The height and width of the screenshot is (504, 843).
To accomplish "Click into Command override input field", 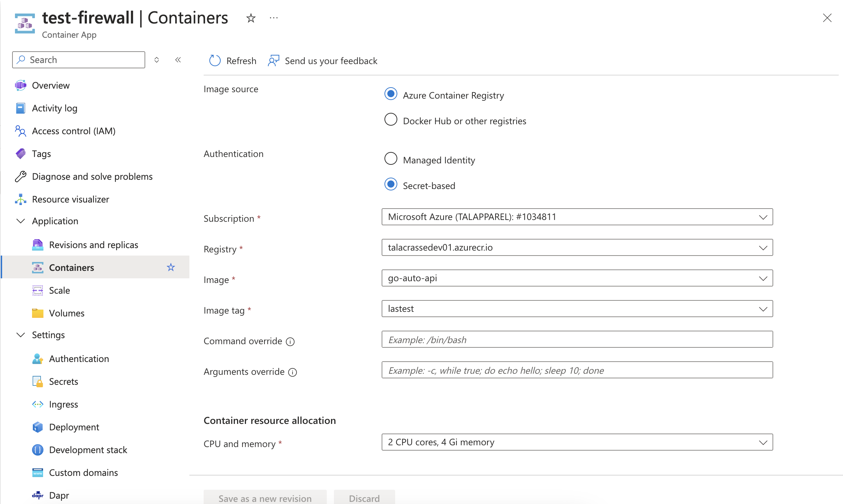I will pyautogui.click(x=577, y=340).
